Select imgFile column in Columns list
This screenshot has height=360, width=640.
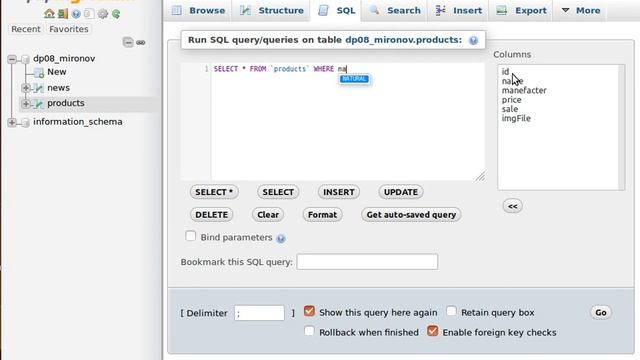click(516, 118)
